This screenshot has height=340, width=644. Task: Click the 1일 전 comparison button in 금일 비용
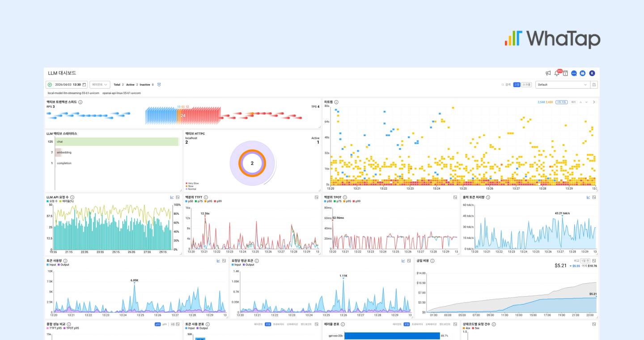pos(585,261)
